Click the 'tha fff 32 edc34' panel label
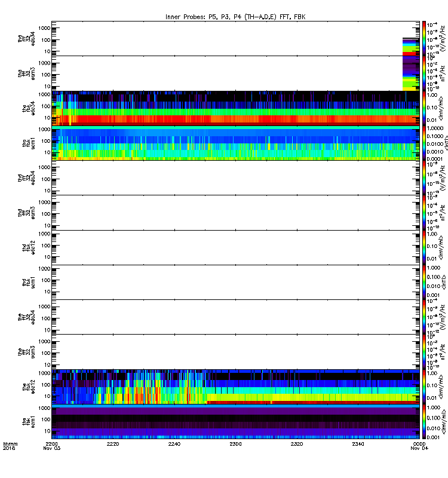The width and height of the screenshot is (448, 478). pos(26,38)
